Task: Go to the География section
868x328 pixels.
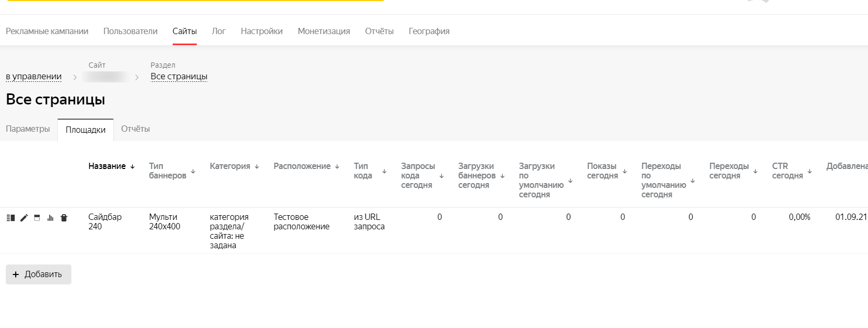Action: pyautogui.click(x=429, y=31)
